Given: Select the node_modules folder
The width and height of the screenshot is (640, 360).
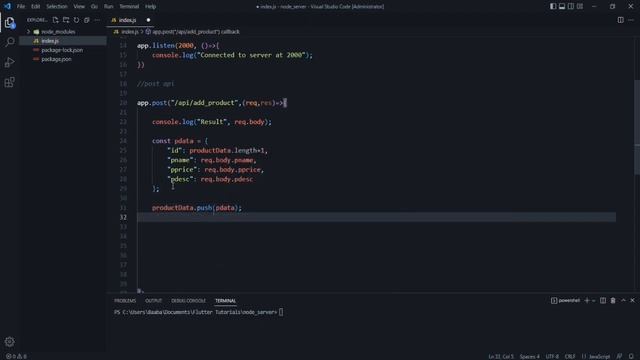Looking at the screenshot, I should click(x=58, y=31).
